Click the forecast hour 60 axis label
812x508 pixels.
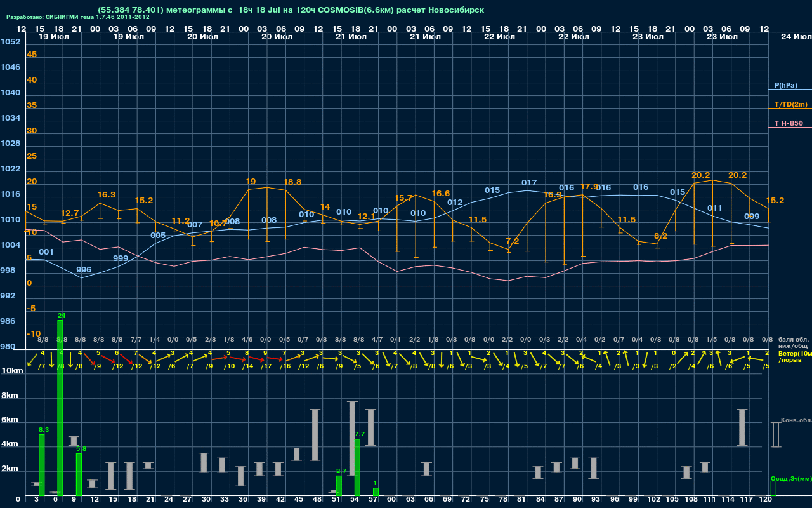point(391,500)
